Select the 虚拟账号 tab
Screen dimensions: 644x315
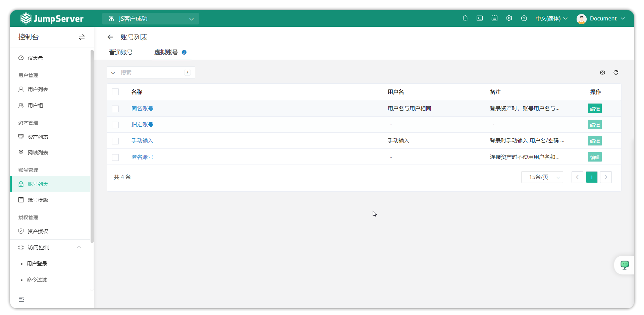[166, 52]
